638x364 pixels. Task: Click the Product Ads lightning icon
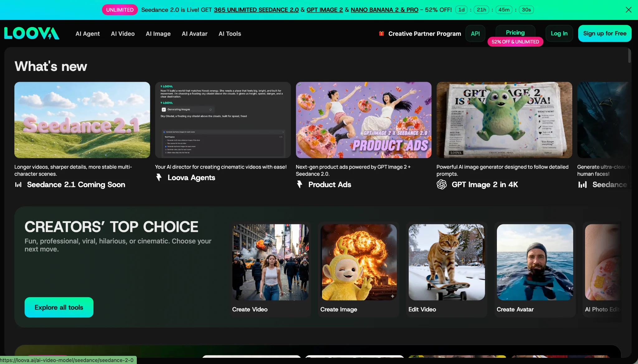click(x=300, y=184)
